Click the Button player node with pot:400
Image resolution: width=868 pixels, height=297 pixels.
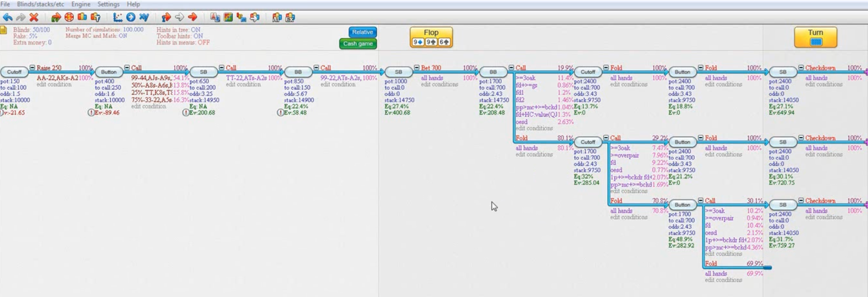click(x=108, y=72)
